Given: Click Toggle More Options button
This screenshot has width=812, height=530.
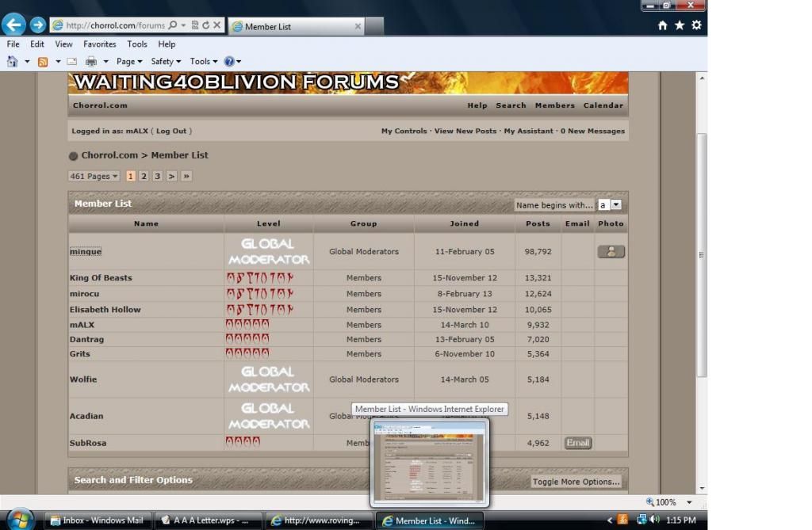Looking at the screenshot, I should click(x=576, y=482).
